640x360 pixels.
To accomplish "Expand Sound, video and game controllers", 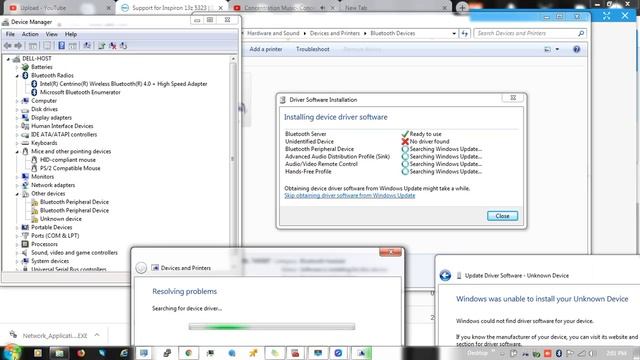I will coord(17,253).
